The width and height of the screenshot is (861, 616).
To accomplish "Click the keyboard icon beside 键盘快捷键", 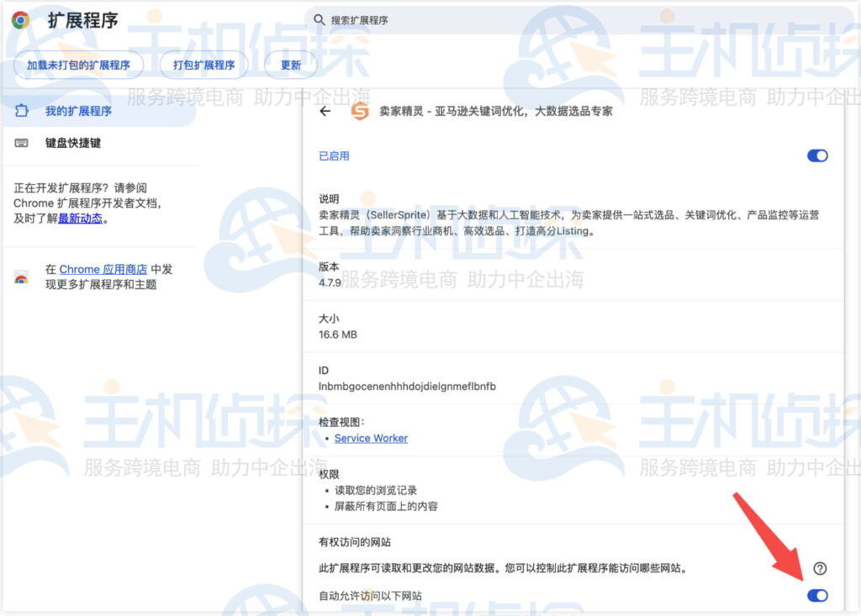I will coord(21,143).
